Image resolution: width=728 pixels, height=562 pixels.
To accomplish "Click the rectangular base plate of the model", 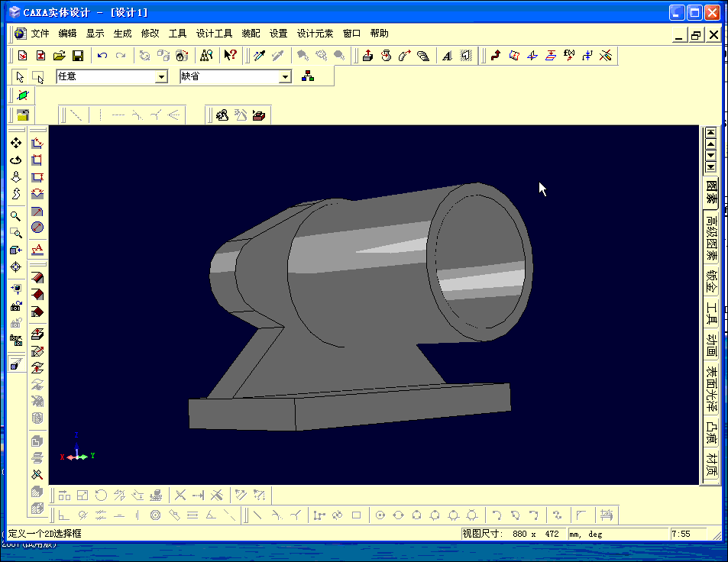I will (x=350, y=407).
